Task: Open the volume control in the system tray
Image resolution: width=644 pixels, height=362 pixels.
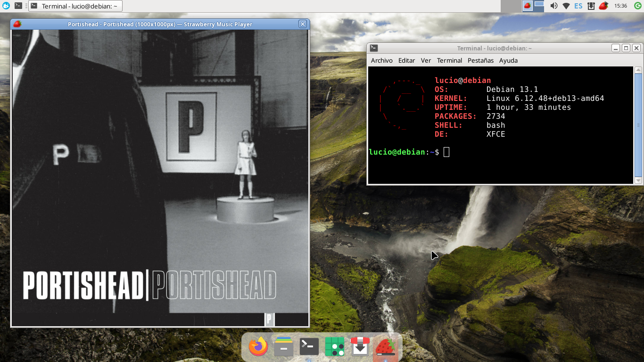Action: 554,6
